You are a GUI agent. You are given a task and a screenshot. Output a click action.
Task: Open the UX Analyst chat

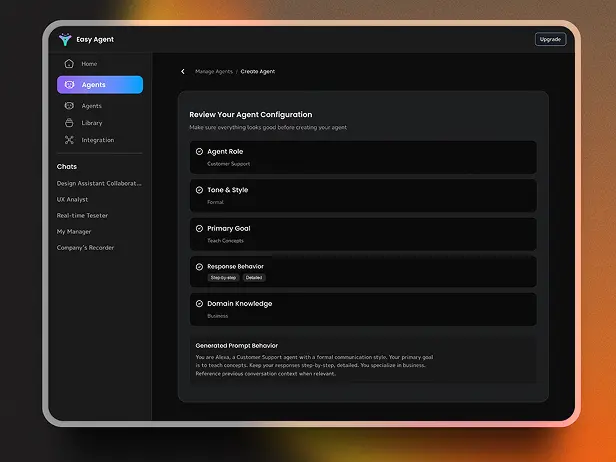click(73, 200)
